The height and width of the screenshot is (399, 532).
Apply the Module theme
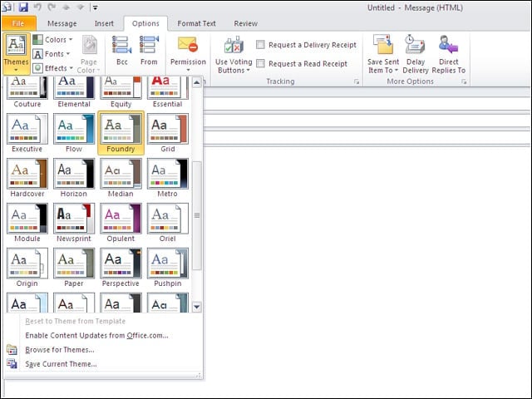(x=27, y=223)
